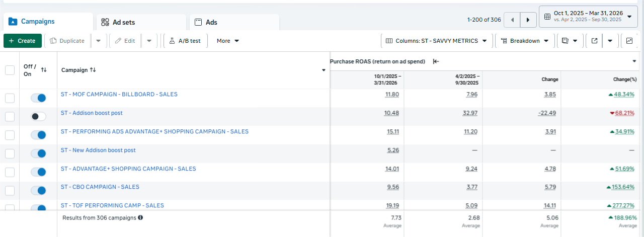Viewport: 644px width, 237px height.
Task: Open ST - New Addison boost post
Action: click(98, 150)
